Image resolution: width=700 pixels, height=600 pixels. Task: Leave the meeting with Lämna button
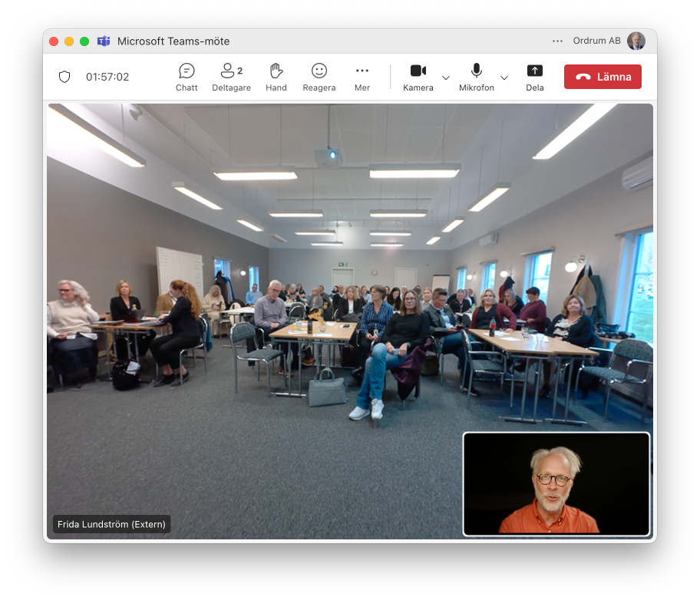tap(603, 77)
